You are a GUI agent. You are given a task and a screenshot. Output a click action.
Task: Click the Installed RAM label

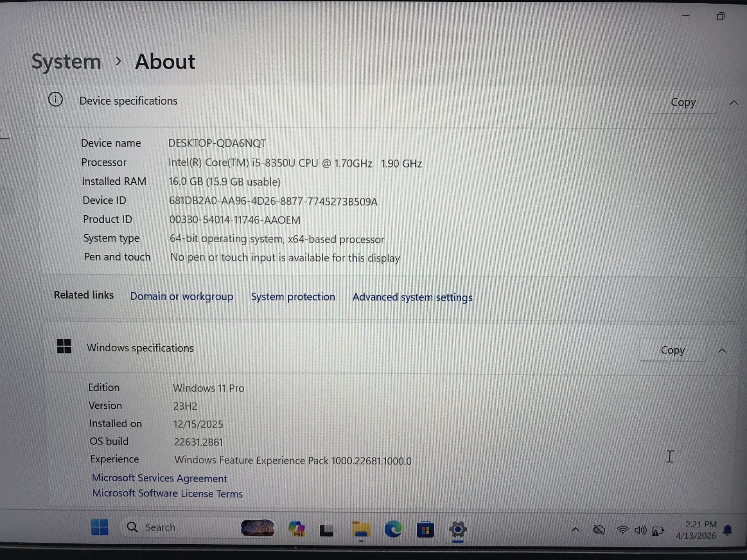[114, 182]
